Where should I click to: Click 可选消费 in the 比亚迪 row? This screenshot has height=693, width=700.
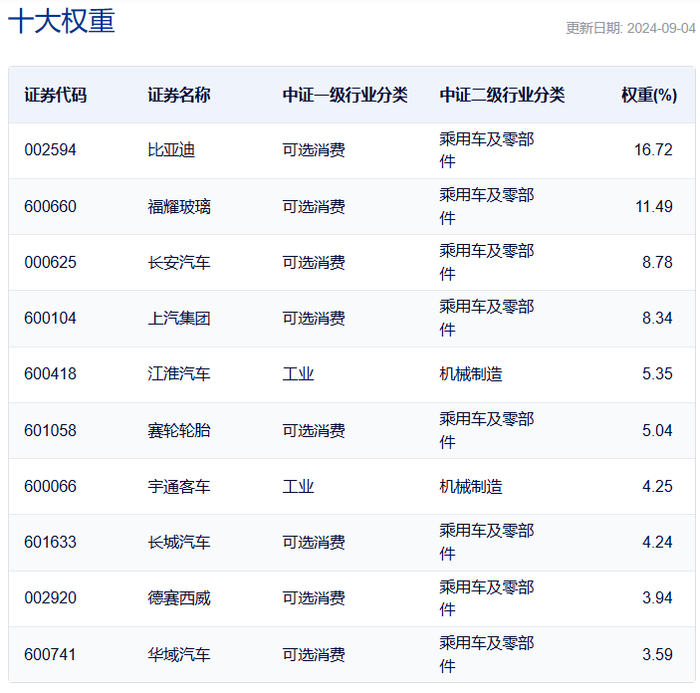pos(314,150)
